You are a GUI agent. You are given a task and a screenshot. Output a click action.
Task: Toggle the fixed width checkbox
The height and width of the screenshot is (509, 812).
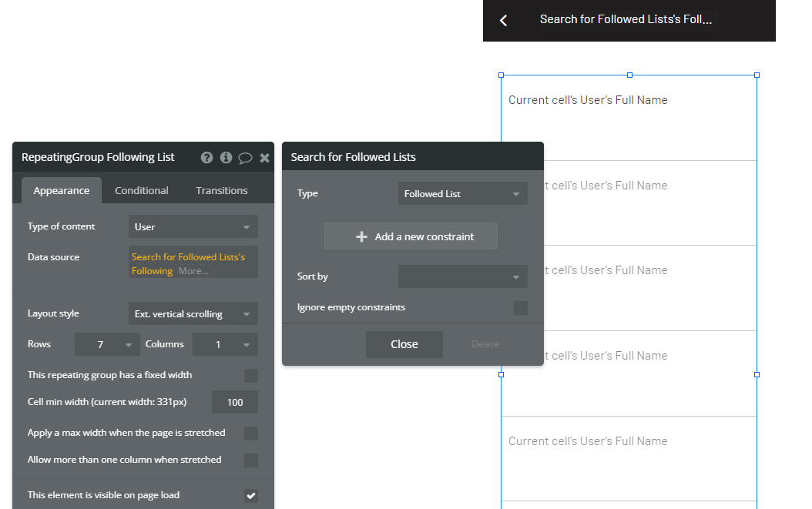(251, 376)
